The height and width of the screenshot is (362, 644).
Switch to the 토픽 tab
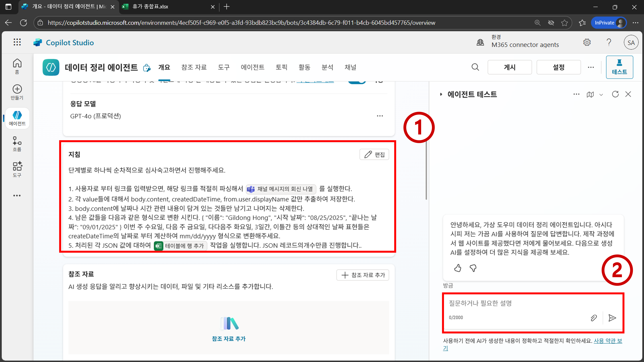pyautogui.click(x=281, y=67)
